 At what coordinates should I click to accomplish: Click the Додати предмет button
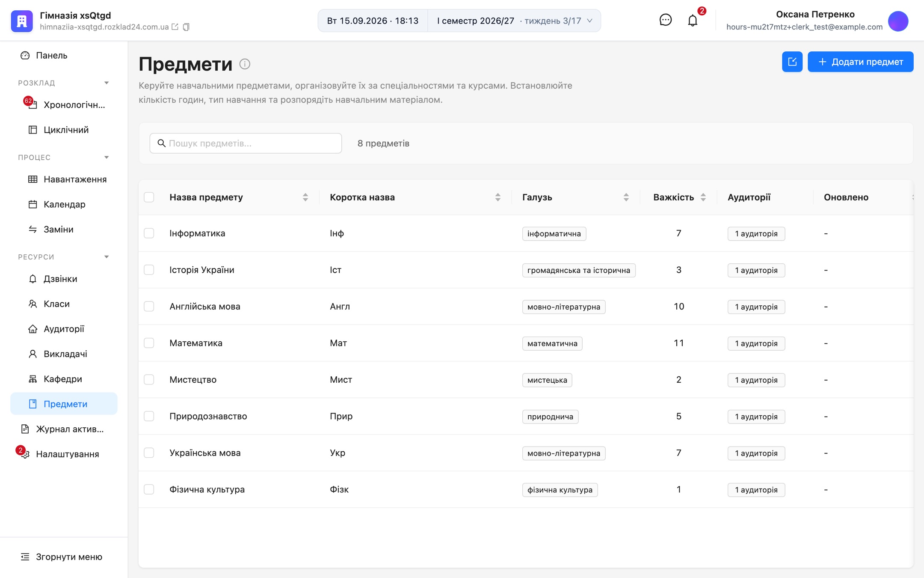860,62
